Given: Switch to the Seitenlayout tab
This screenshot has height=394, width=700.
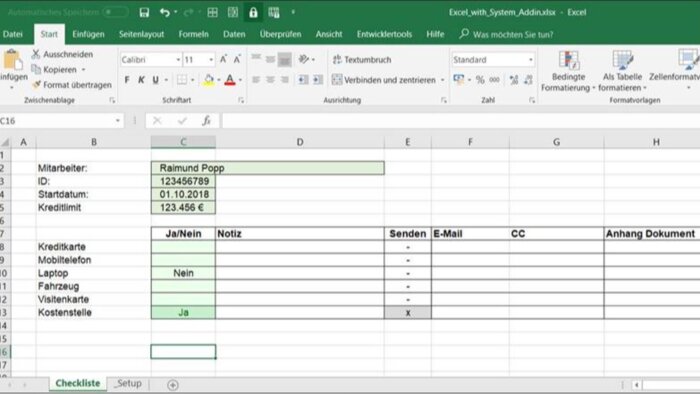Looking at the screenshot, I should 141,34.
